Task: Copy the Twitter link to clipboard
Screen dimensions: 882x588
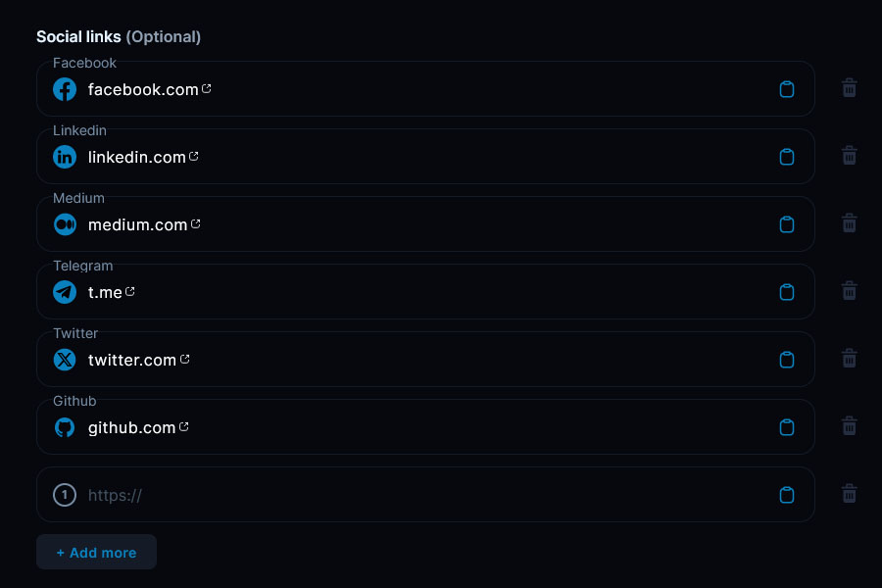Action: coord(786,360)
